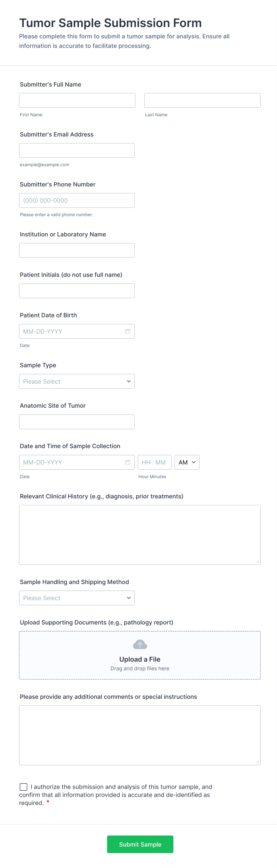Screen dimensions: 277x868
Task: Click the shipping method dropdown chevron
Action: click(x=129, y=597)
